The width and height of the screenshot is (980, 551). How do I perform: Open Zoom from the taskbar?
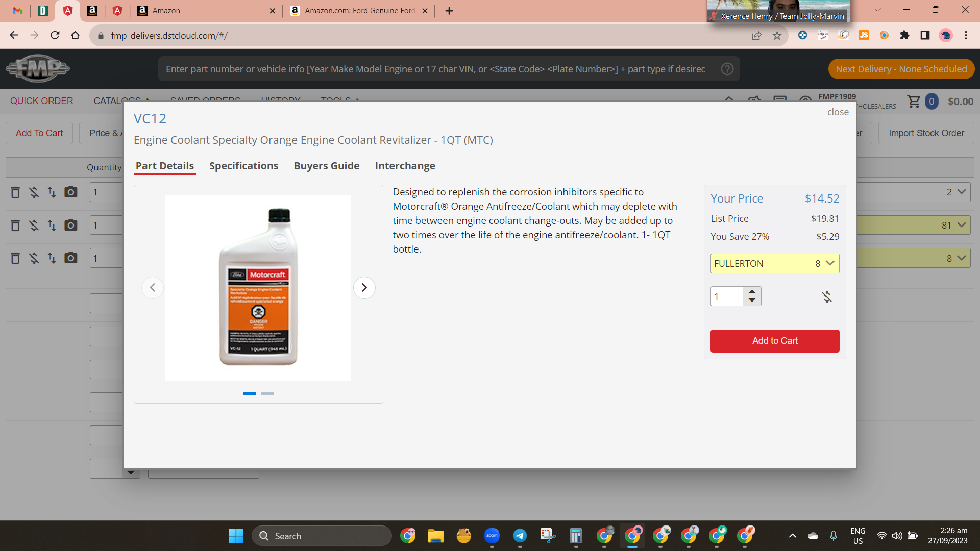coord(492,536)
